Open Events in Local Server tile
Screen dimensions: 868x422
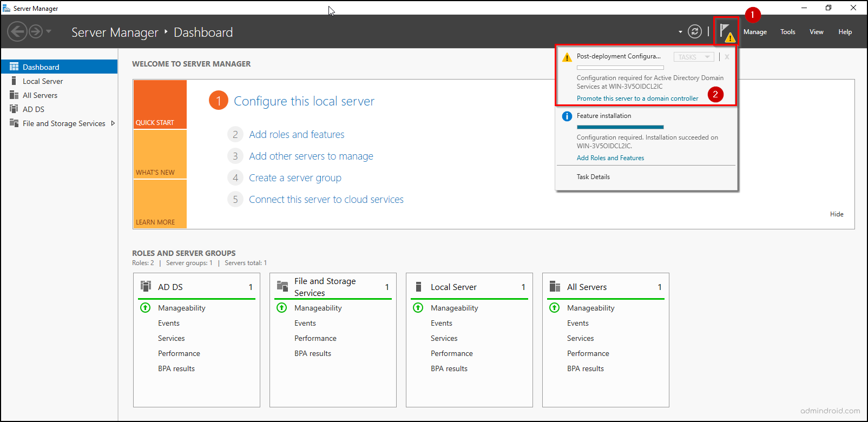(x=442, y=323)
